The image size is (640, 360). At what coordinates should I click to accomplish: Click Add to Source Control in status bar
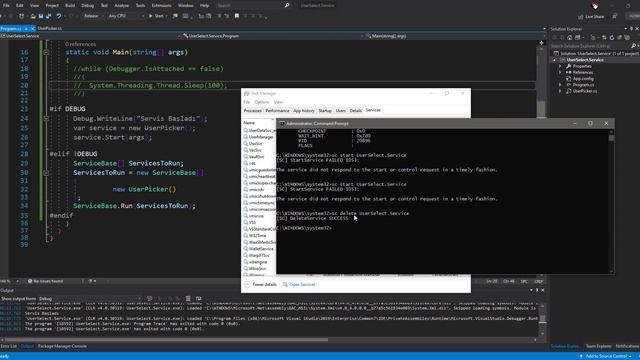(605, 356)
